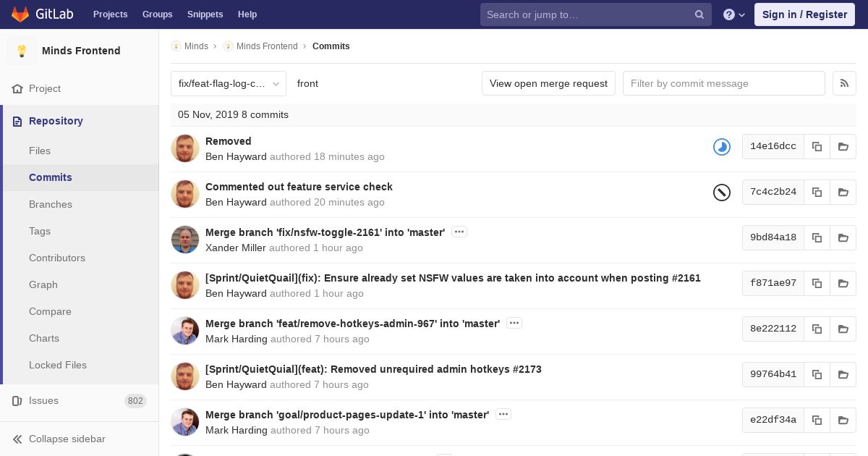Expand the Help question-mark dropdown
868x456 pixels.
pyautogui.click(x=734, y=14)
